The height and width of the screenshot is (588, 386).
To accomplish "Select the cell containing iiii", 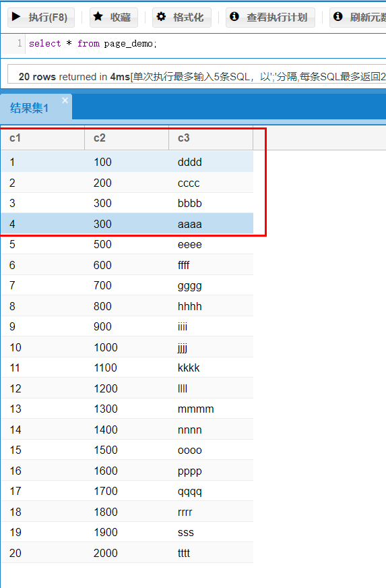I will click(x=211, y=326).
